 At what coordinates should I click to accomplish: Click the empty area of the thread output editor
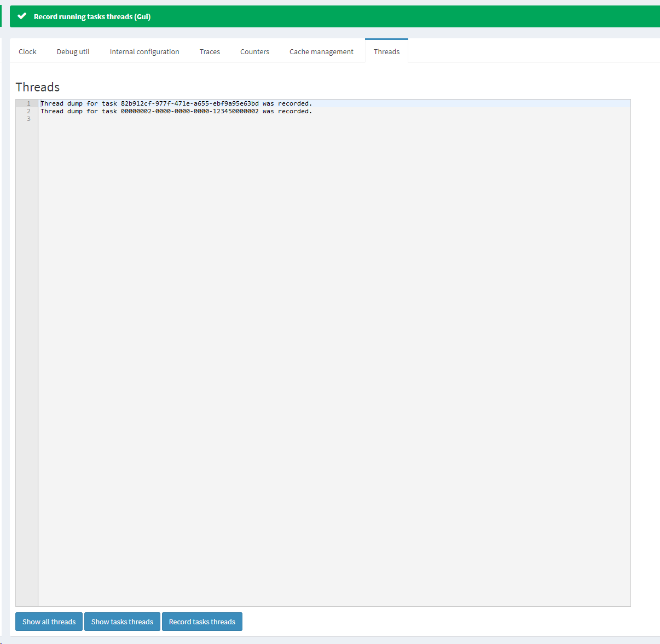(334, 356)
